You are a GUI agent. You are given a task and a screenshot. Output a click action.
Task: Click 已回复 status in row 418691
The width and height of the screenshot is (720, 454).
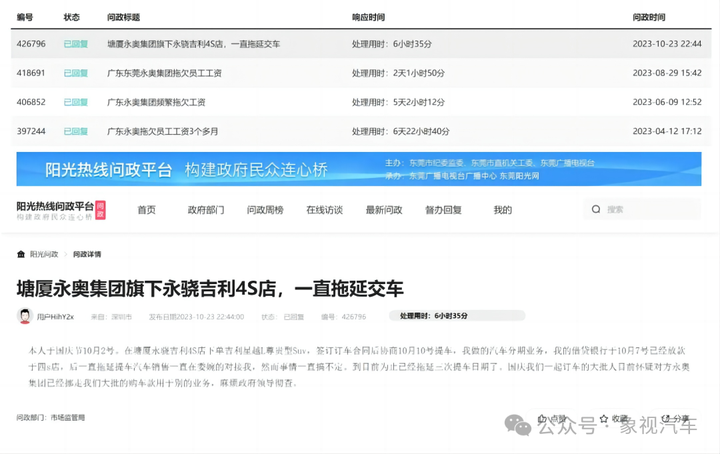point(76,73)
